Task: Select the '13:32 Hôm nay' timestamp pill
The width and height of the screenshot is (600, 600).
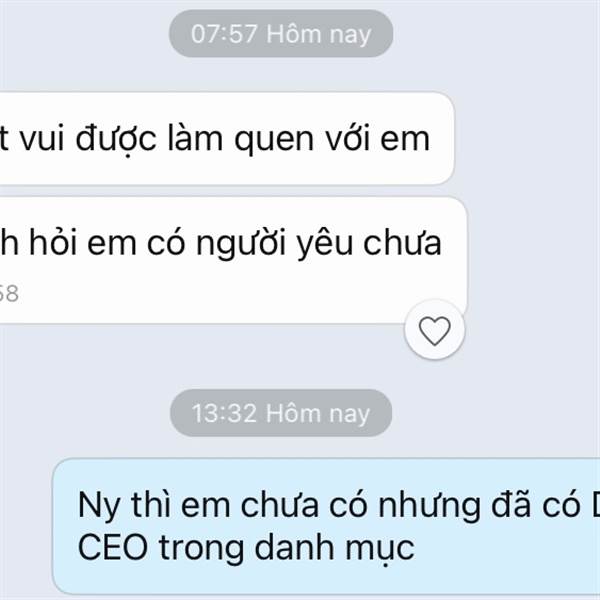Action: [x=281, y=413]
